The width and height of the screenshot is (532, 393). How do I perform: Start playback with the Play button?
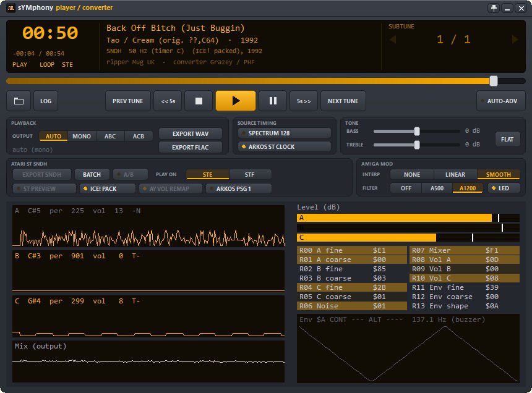236,101
